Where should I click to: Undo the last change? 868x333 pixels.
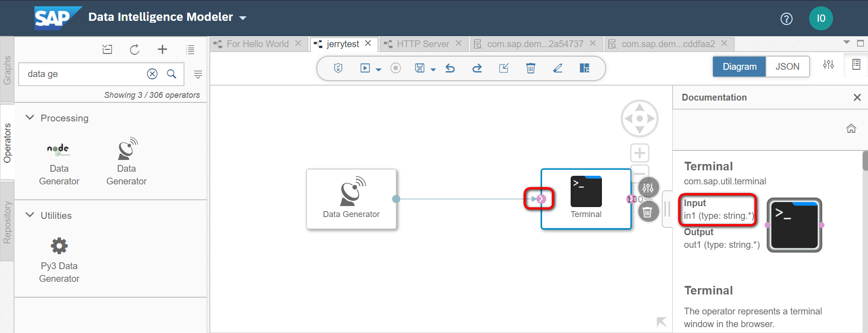click(450, 68)
